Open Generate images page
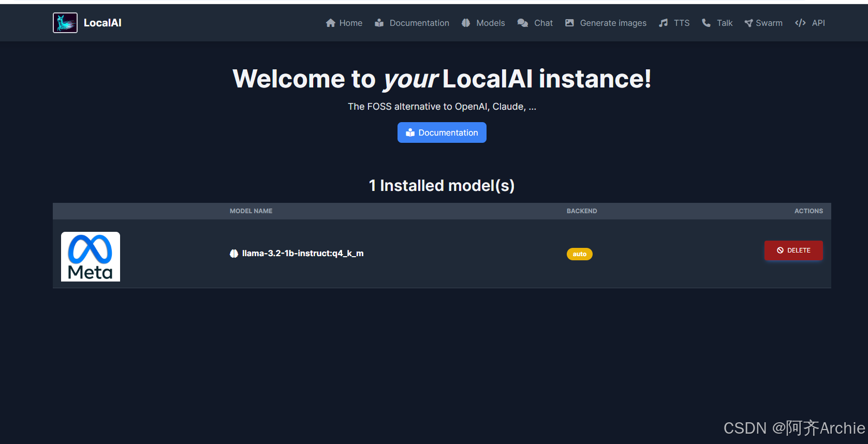The height and width of the screenshot is (444, 868). 606,23
